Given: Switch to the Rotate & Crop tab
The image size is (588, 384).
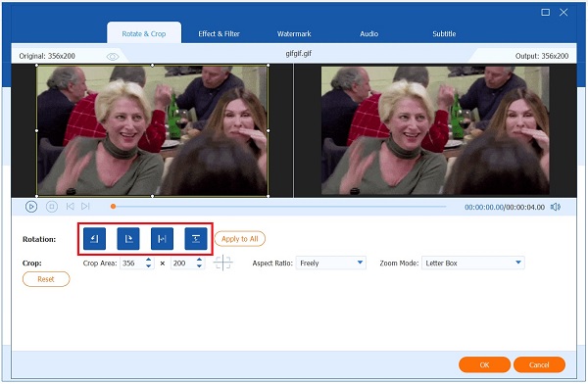Looking at the screenshot, I should (144, 33).
